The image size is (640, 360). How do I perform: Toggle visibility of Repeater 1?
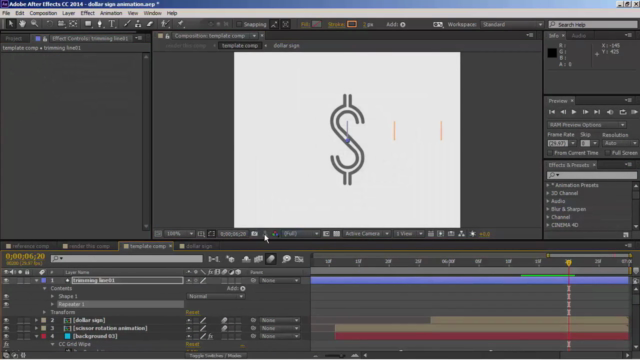pyautogui.click(x=6, y=304)
